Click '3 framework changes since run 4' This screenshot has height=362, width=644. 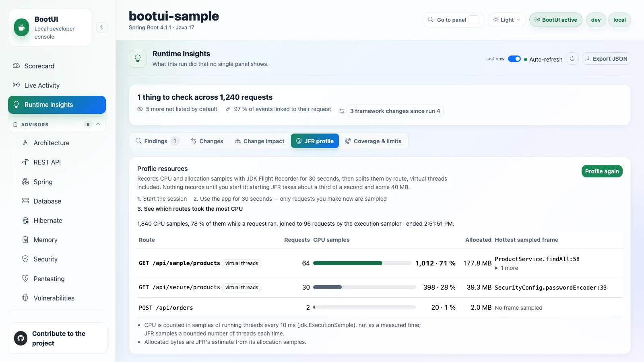tap(395, 111)
